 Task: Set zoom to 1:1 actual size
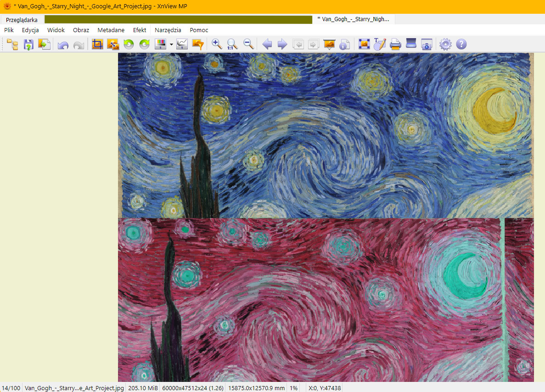point(232,45)
